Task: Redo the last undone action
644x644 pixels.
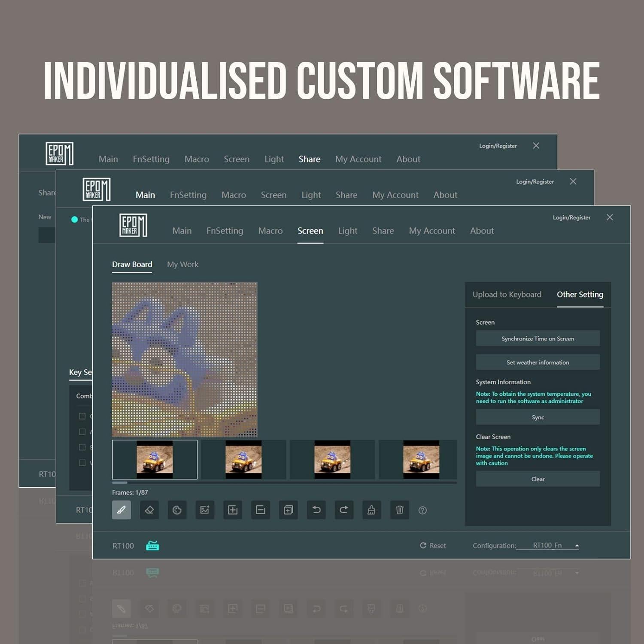Action: tap(344, 510)
